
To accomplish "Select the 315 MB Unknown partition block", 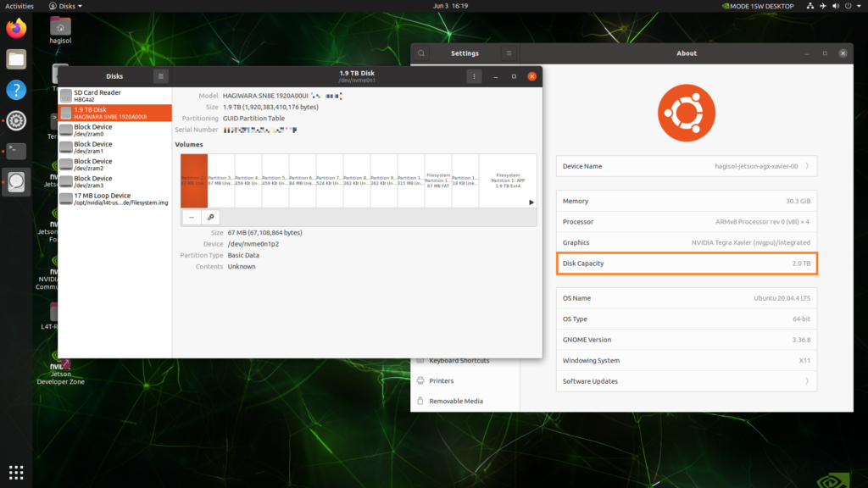I will click(x=411, y=181).
